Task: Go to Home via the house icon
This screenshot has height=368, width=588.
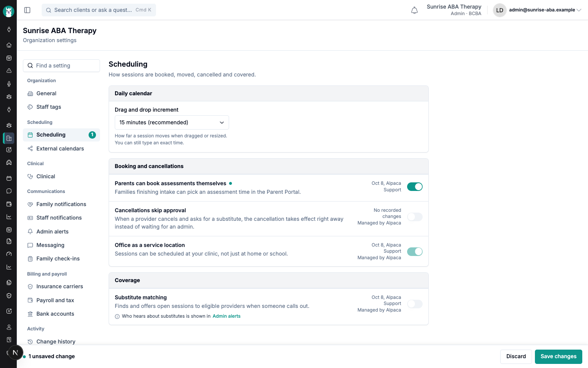Action: pos(9,45)
